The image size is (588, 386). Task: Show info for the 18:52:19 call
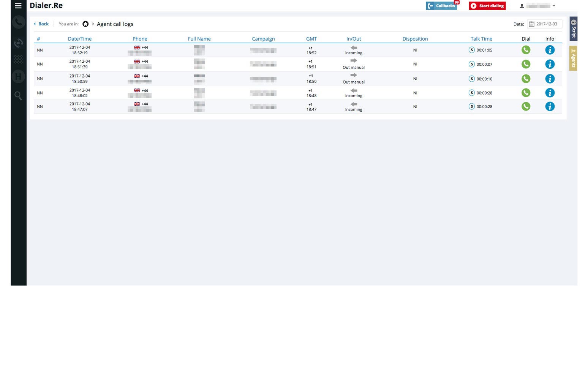(x=550, y=50)
